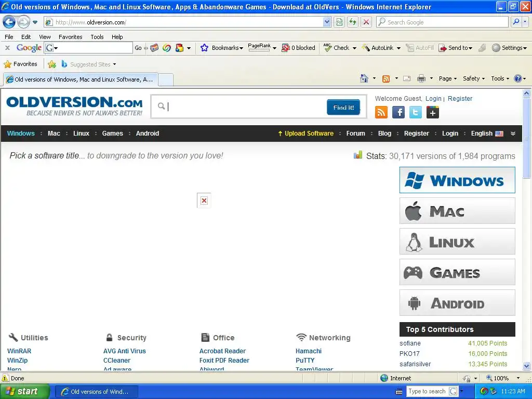
Task: Click the Login link beside Welcome Guest
Action: click(433, 98)
